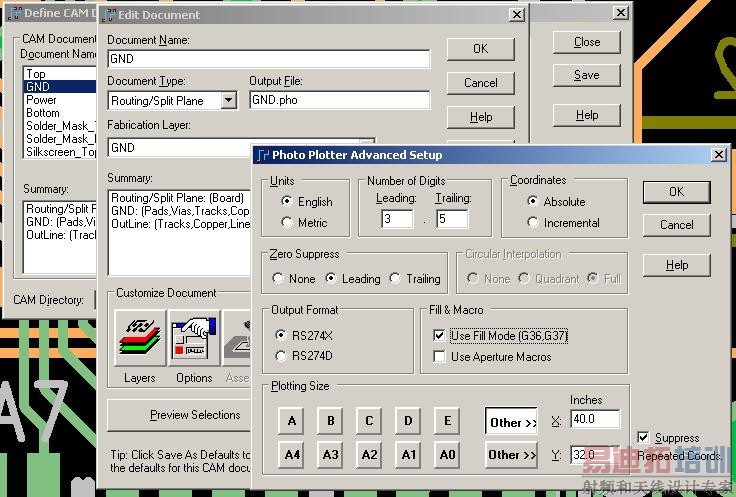Viewport: 736px width, 497px height.
Task: Select plotting size A2
Action: [x=369, y=455]
